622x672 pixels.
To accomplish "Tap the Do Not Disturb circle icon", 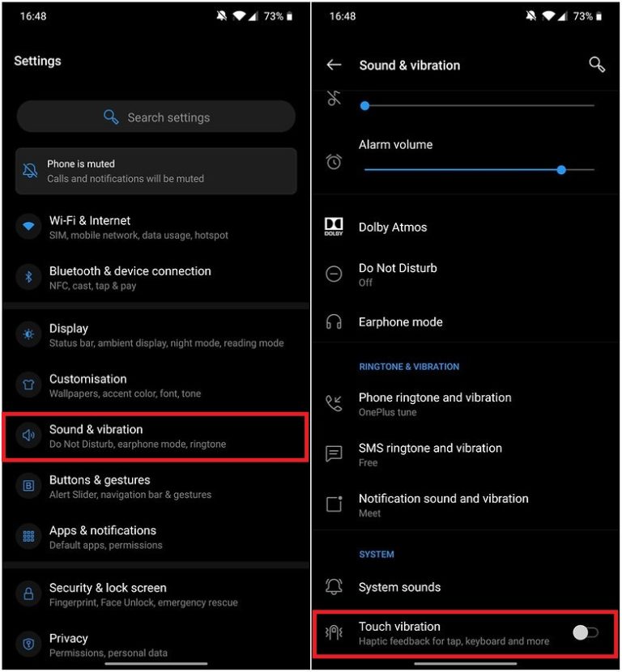I will 334,274.
